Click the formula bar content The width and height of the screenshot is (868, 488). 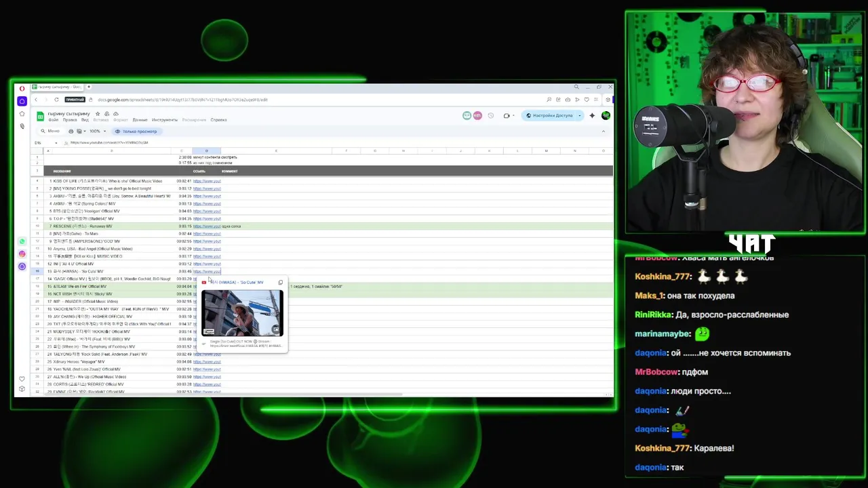point(108,142)
